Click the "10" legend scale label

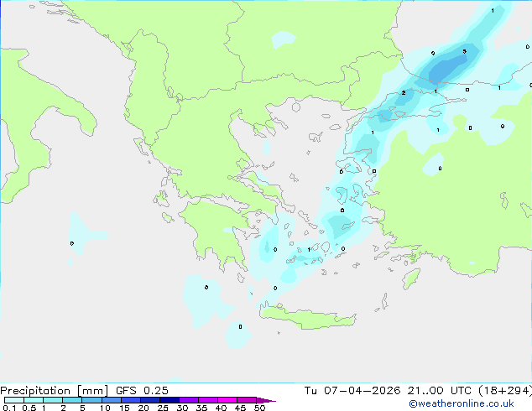click(x=105, y=408)
